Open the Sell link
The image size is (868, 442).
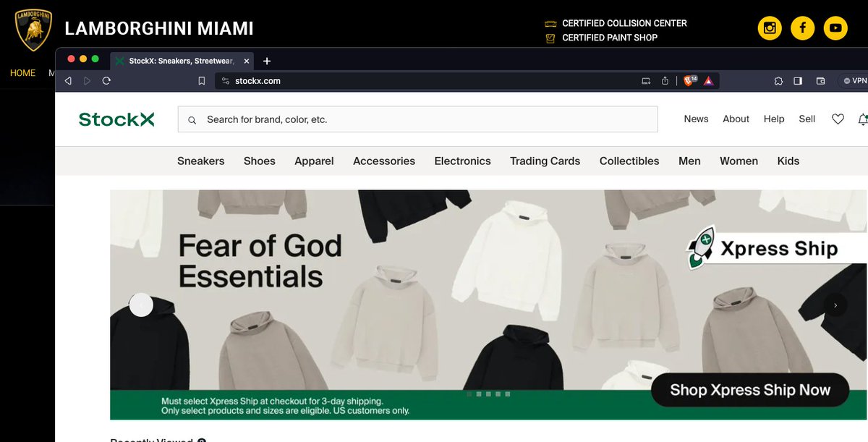click(807, 119)
